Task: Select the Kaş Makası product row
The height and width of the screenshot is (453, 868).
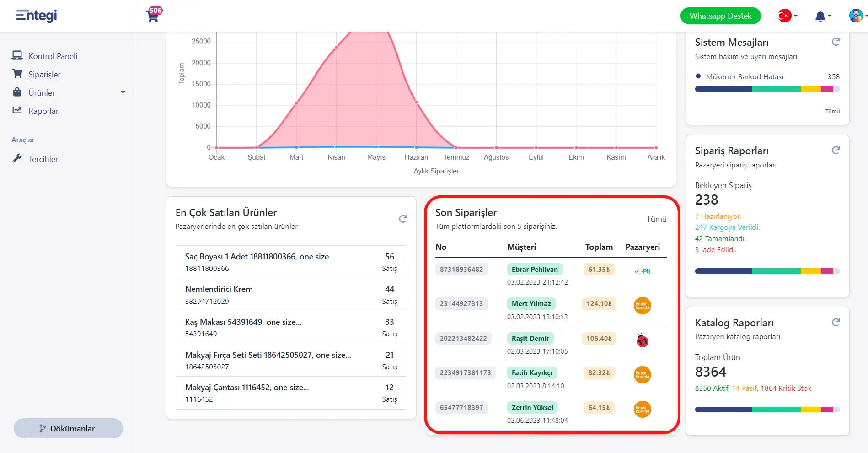Action: point(291,328)
